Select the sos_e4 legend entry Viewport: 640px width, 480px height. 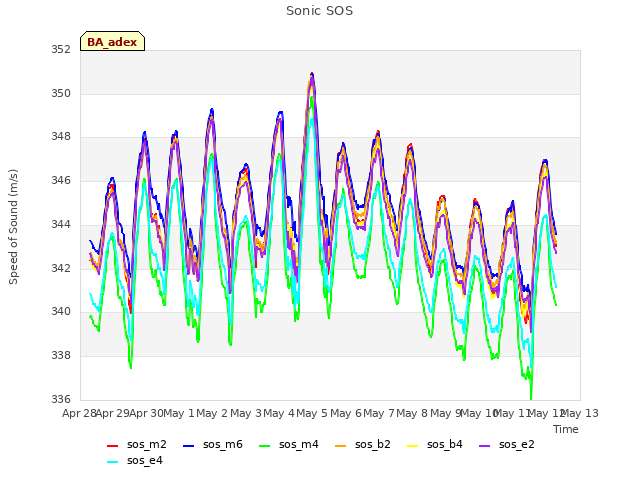[135, 460]
